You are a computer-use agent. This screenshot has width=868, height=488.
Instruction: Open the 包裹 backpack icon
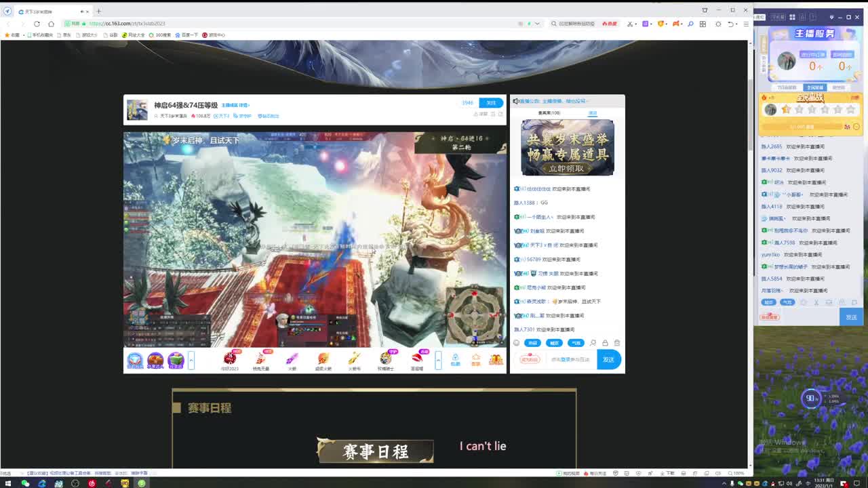[x=455, y=359]
